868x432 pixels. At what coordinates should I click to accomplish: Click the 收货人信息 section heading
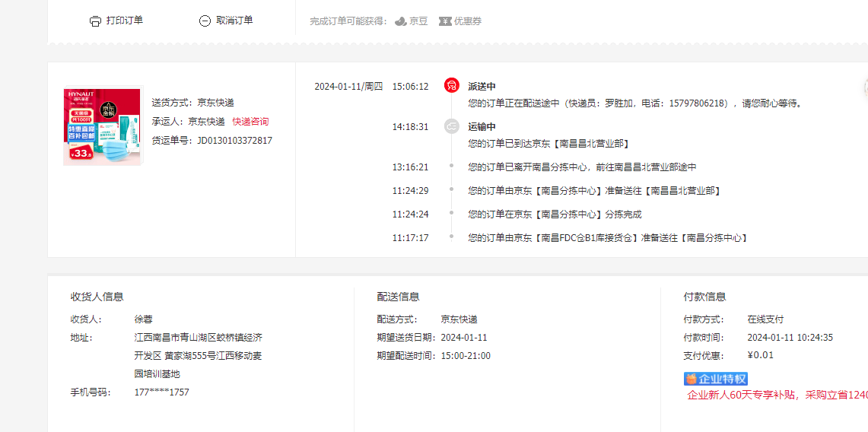click(x=97, y=297)
